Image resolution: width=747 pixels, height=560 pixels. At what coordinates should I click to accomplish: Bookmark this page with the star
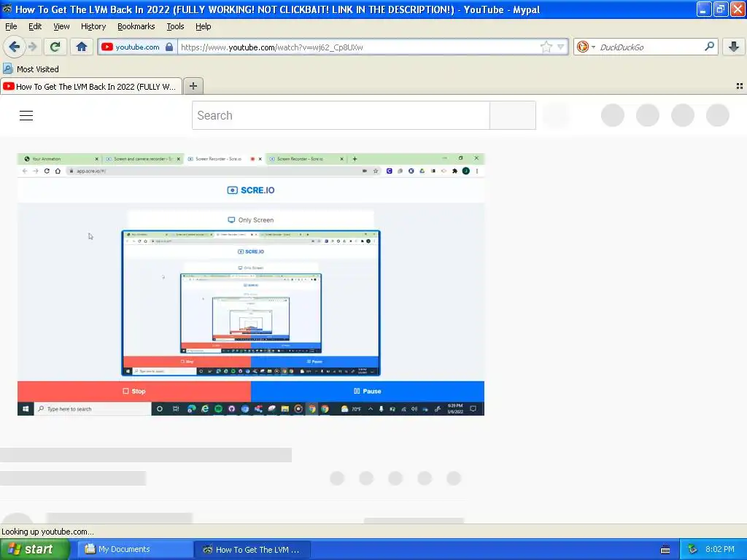pyautogui.click(x=546, y=47)
